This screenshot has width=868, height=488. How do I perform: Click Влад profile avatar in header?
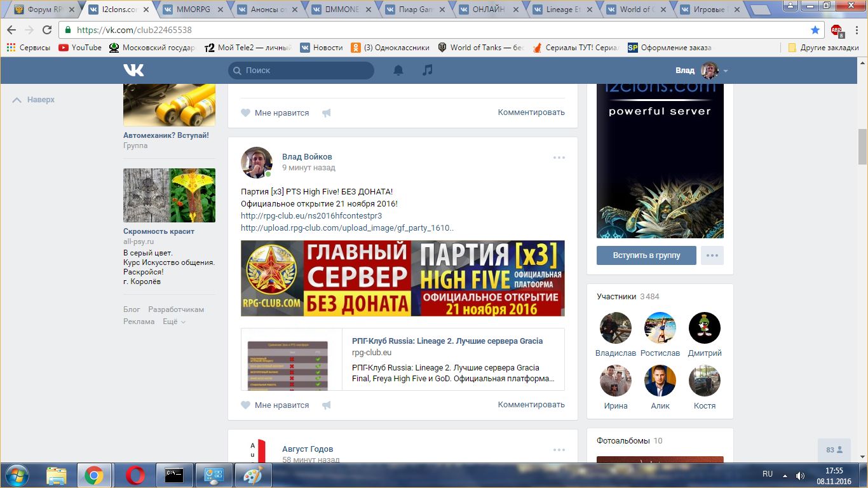pos(709,71)
